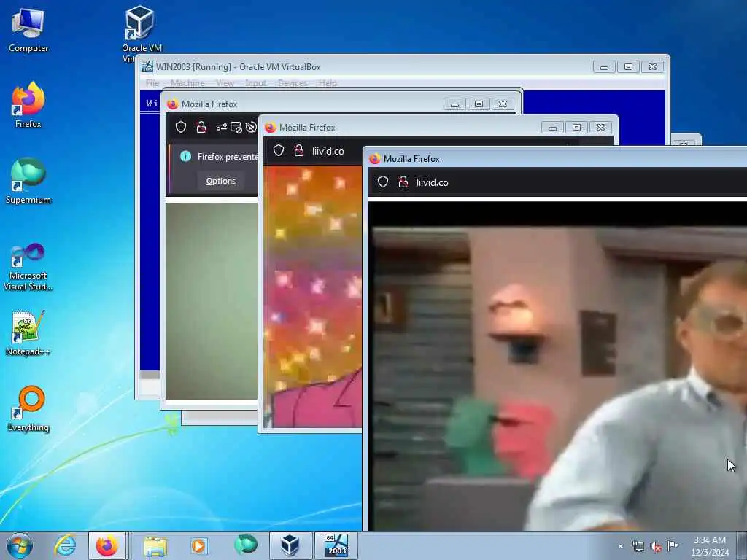Open the Input menu in VirtualBox

point(256,83)
